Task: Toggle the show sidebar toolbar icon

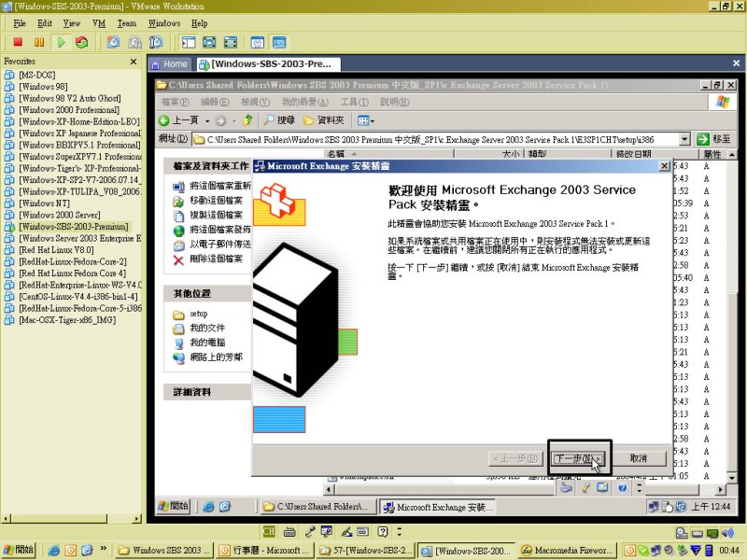Action: click(189, 42)
